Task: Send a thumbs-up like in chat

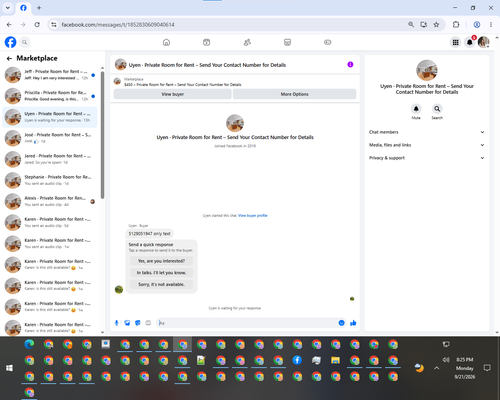Action: point(353,323)
